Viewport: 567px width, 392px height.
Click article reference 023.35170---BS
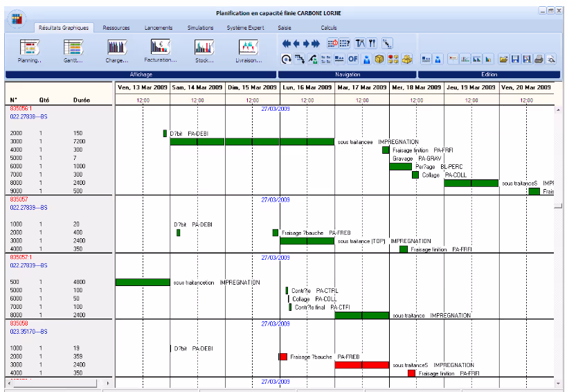[x=28, y=332]
